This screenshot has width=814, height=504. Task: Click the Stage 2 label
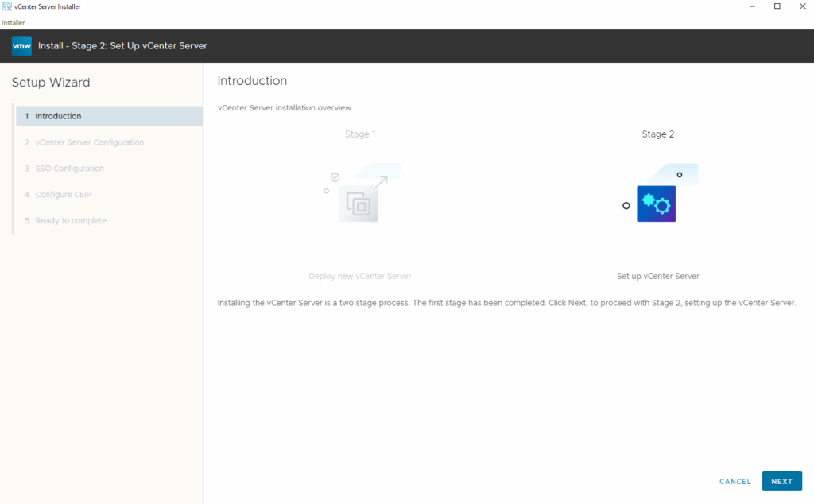[x=657, y=134]
